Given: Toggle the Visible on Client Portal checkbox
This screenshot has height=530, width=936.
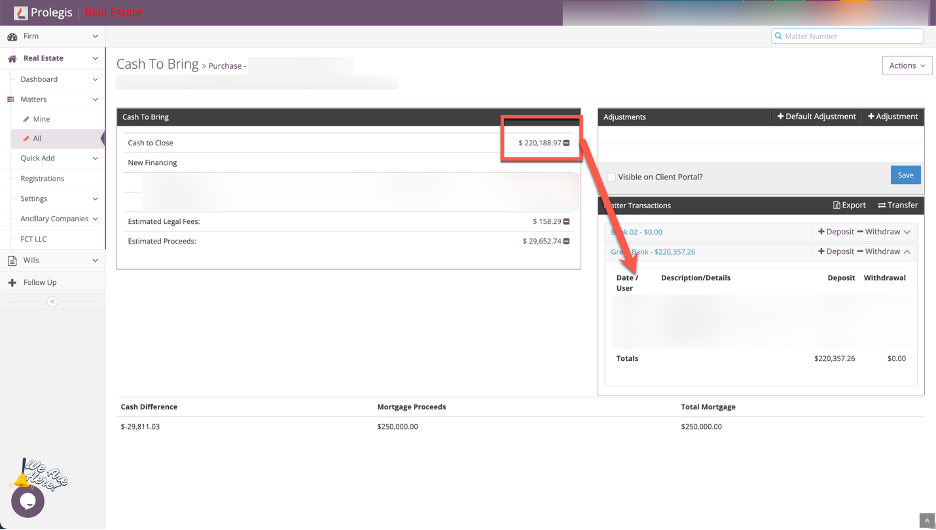Looking at the screenshot, I should click(x=611, y=177).
